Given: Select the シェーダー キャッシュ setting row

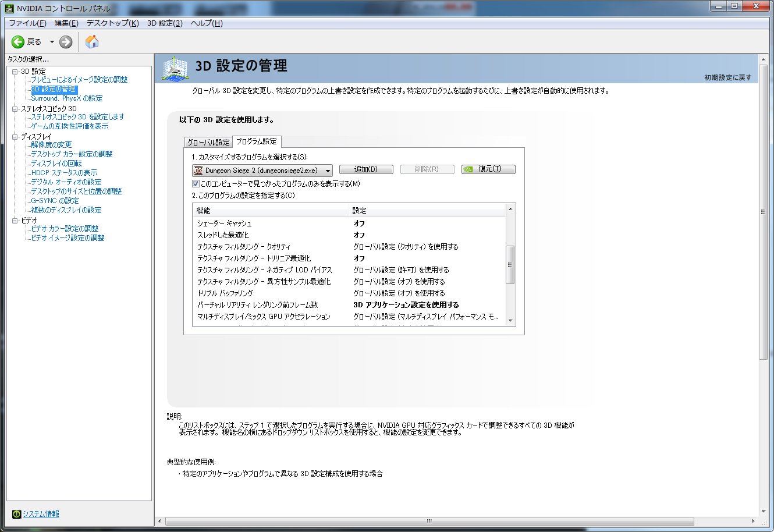Looking at the screenshot, I should (225, 224).
